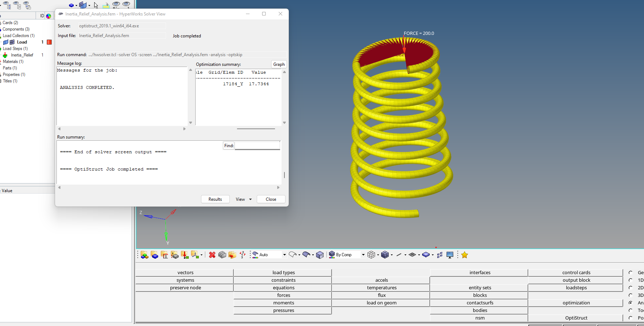Click the Inertia_Relief load step icon
This screenshot has width=644, height=326.
(5, 55)
